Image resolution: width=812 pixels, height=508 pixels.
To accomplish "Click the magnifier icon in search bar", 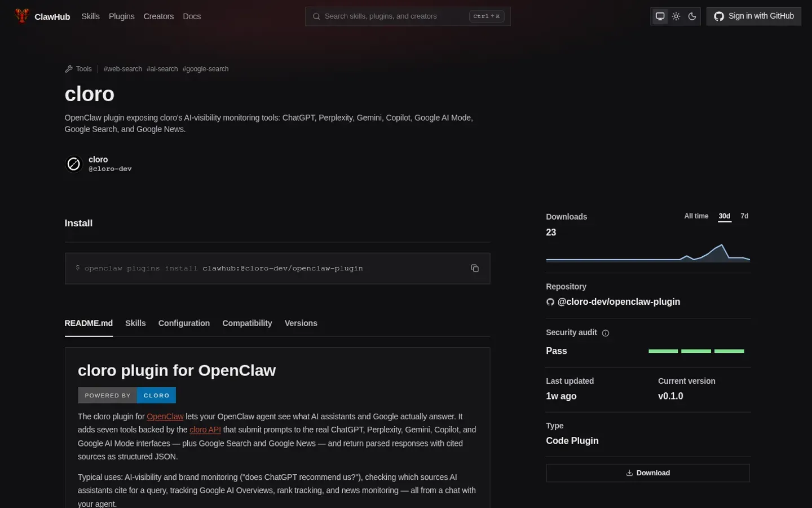I will pyautogui.click(x=316, y=16).
